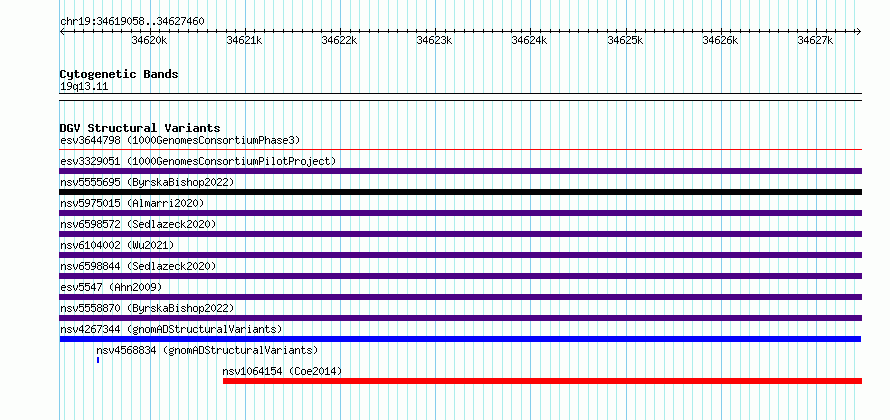Click the ruler's right arrowhead
The image size is (890, 420).
859,32
